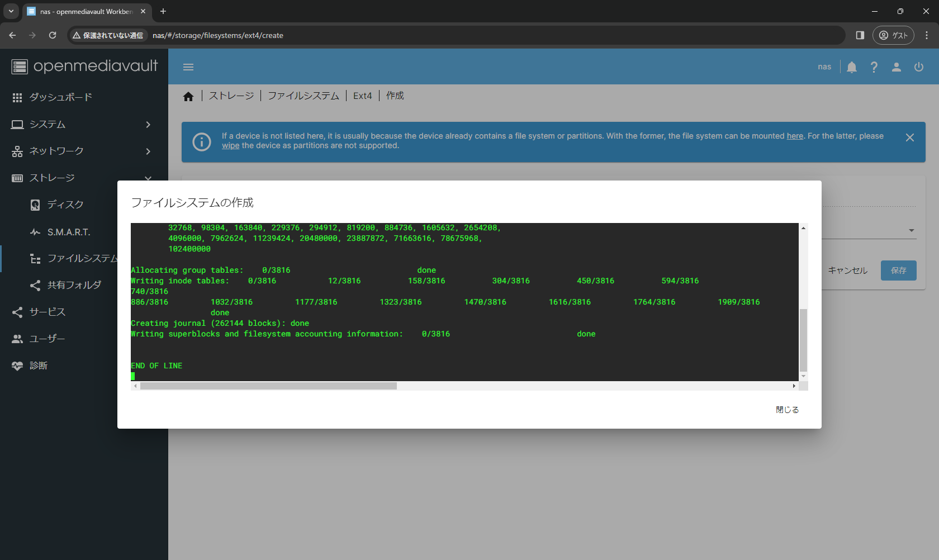Viewport: 939px width, 560px height.
Task: Open the notifications bell
Action: 851,67
